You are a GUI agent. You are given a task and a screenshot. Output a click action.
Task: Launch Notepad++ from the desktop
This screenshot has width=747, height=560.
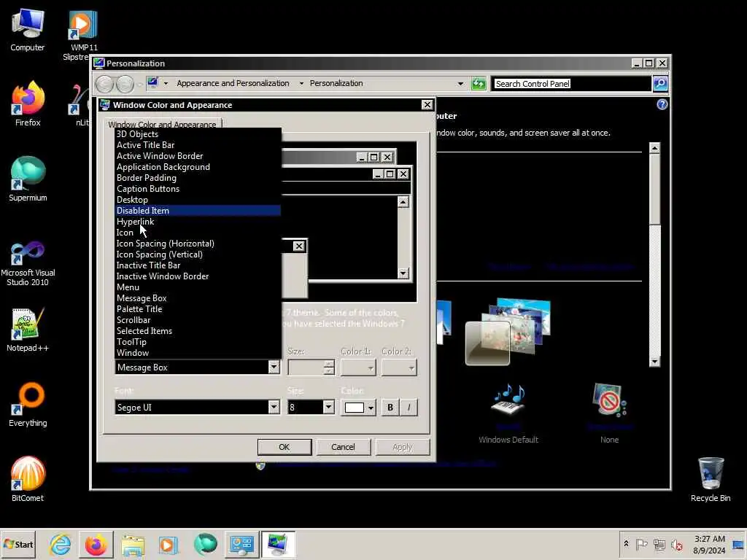[28, 330]
